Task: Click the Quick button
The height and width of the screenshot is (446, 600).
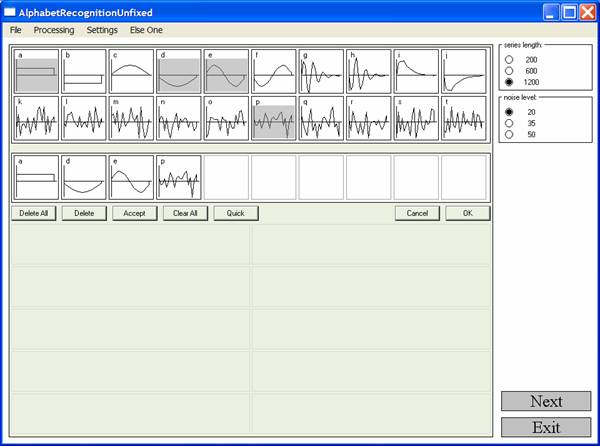Action: coord(236,213)
